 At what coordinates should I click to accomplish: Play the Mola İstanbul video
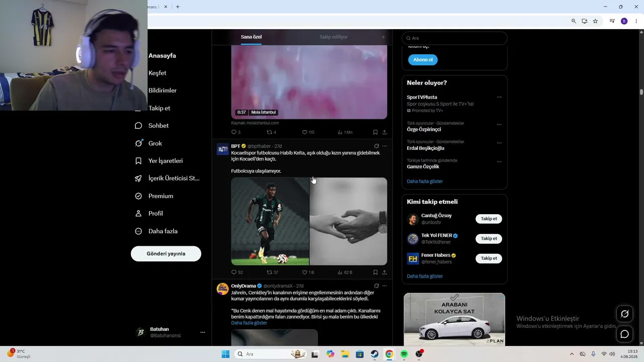[309, 82]
